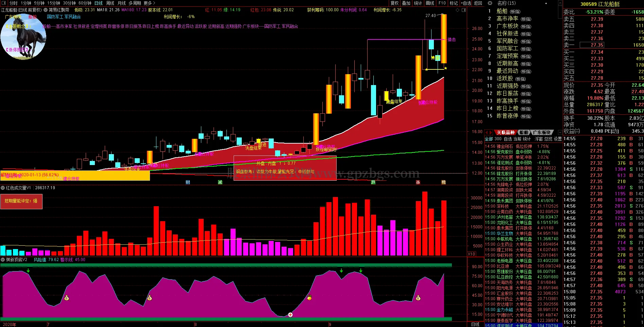Toggle the 琪新顶底V2 indicator circle button
The height and width of the screenshot is (327, 644).
(x=3, y=260)
